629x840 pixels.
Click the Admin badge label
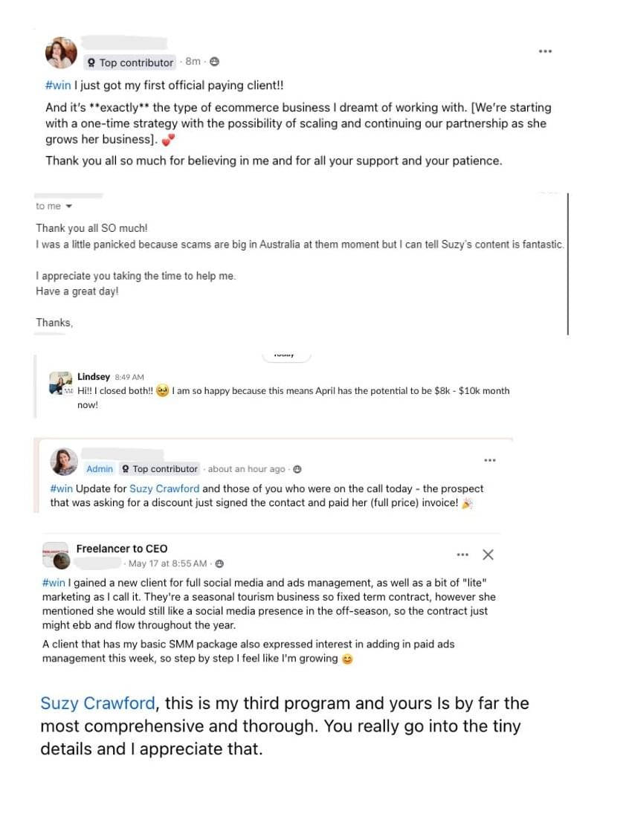pyautogui.click(x=100, y=469)
